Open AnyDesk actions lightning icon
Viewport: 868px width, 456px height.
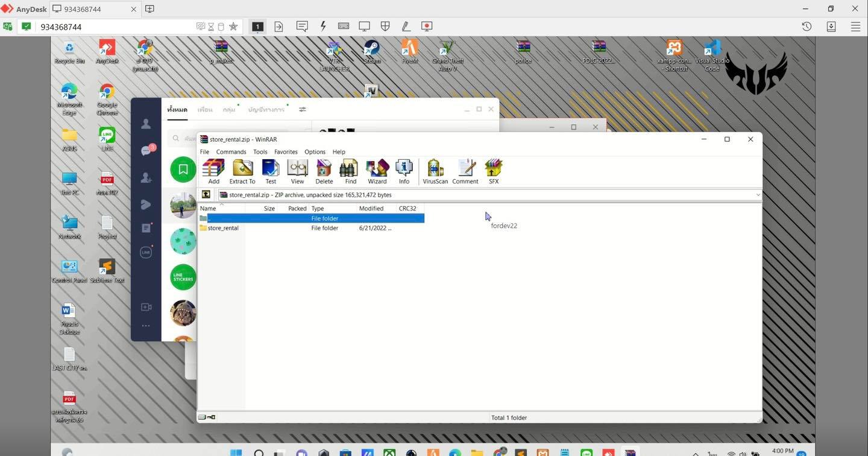click(x=323, y=27)
